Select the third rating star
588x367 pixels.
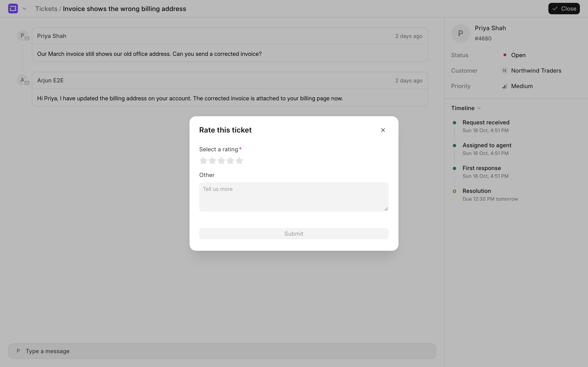[x=221, y=160]
